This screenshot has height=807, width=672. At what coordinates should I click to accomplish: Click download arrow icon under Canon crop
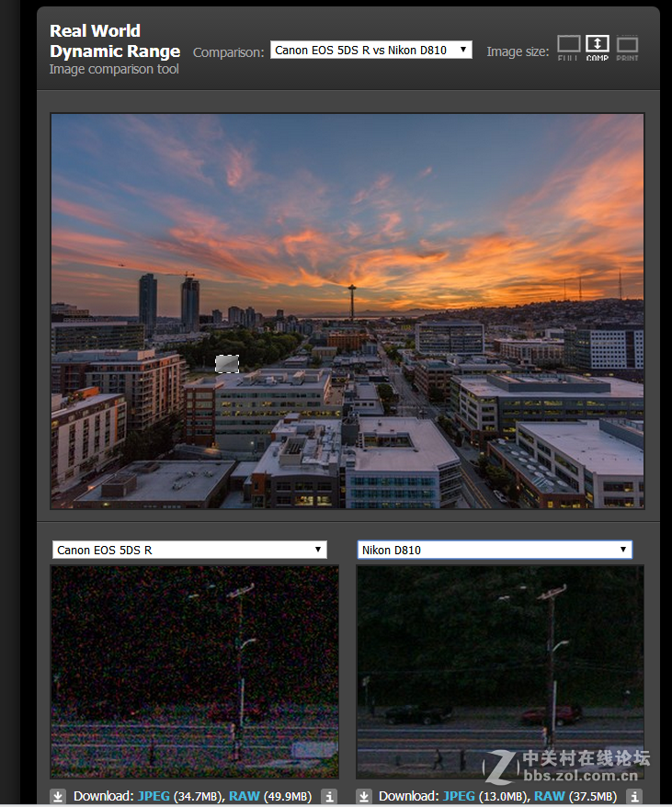point(58,796)
